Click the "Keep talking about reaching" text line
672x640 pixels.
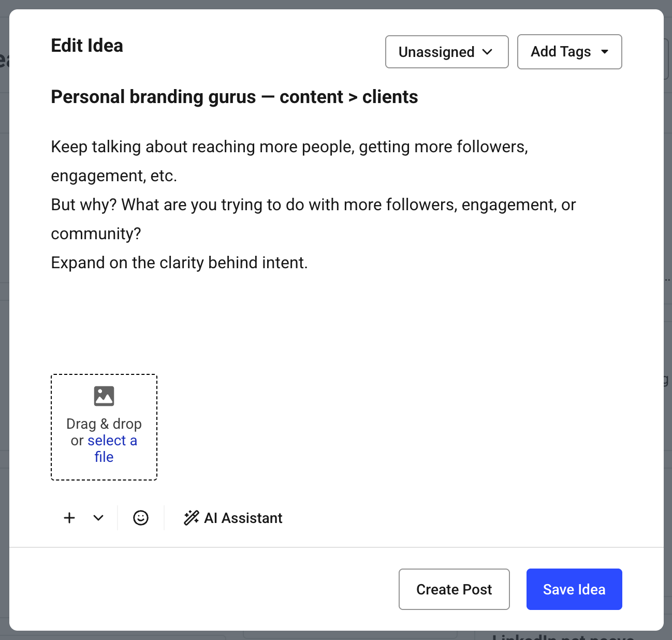(289, 147)
